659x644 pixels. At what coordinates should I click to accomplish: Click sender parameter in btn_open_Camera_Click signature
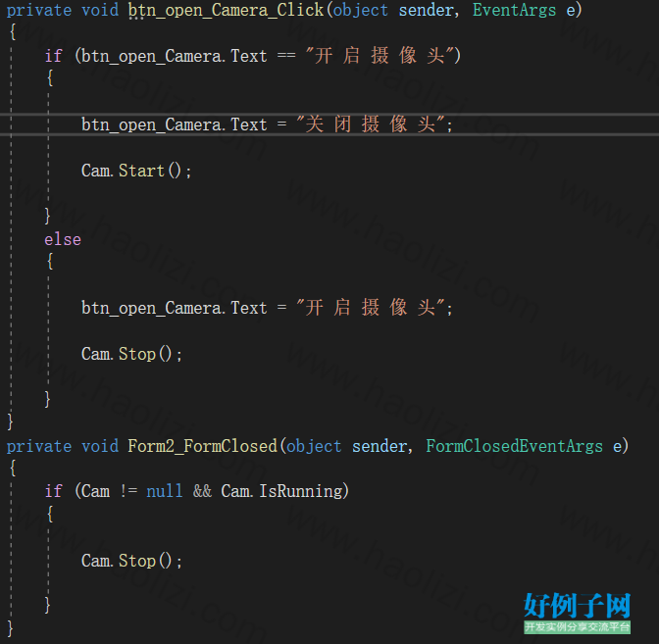tap(429, 11)
